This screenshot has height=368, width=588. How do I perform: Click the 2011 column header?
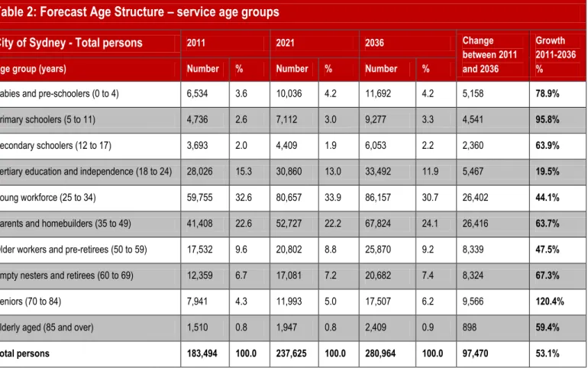(195, 43)
